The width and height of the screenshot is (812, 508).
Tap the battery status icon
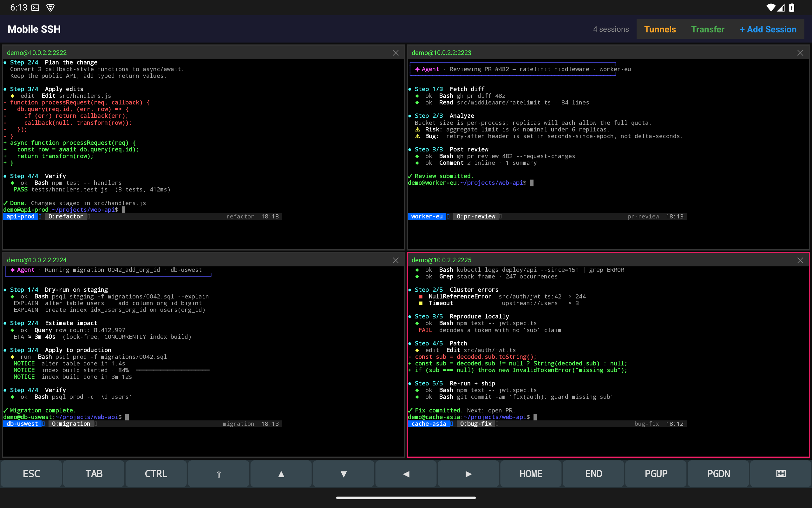point(791,7)
